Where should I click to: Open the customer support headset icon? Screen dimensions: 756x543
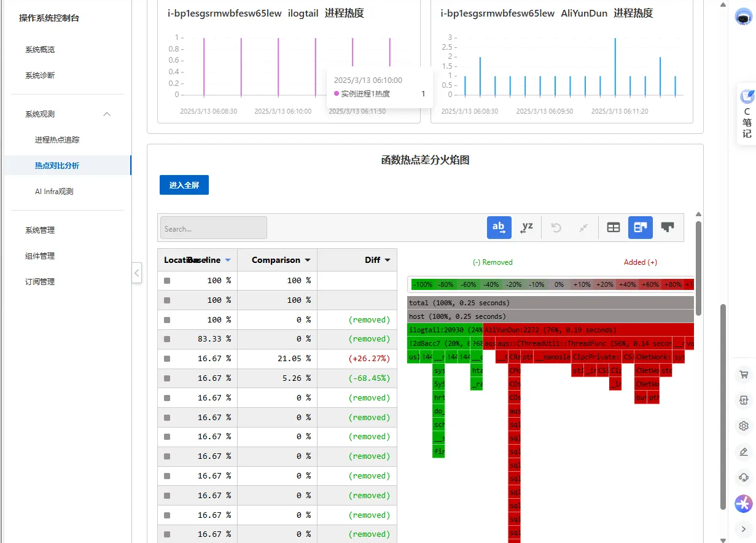[744, 477]
